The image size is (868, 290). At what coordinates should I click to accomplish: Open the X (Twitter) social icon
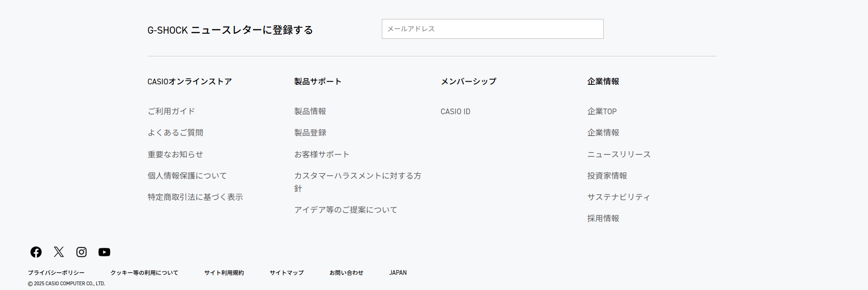click(59, 252)
